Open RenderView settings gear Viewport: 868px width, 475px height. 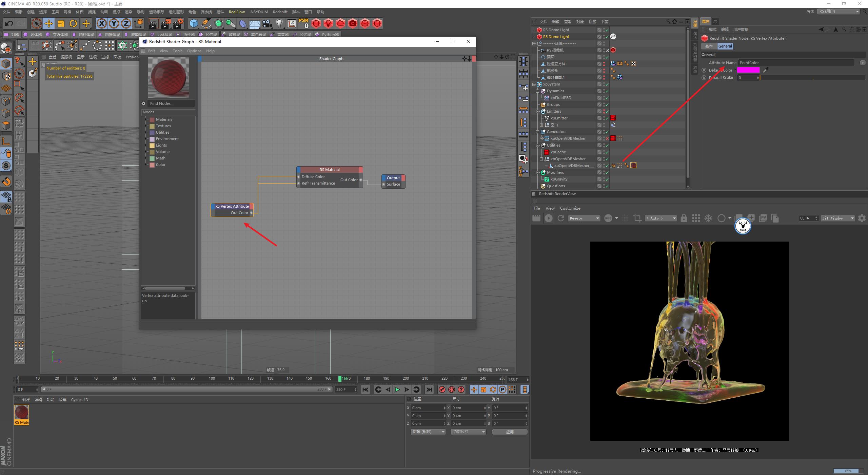pyautogui.click(x=862, y=218)
